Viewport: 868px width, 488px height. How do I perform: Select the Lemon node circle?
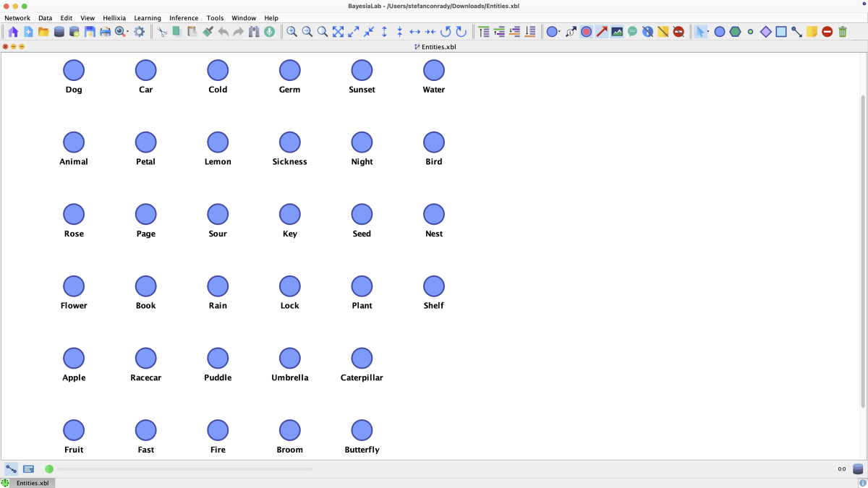point(218,142)
